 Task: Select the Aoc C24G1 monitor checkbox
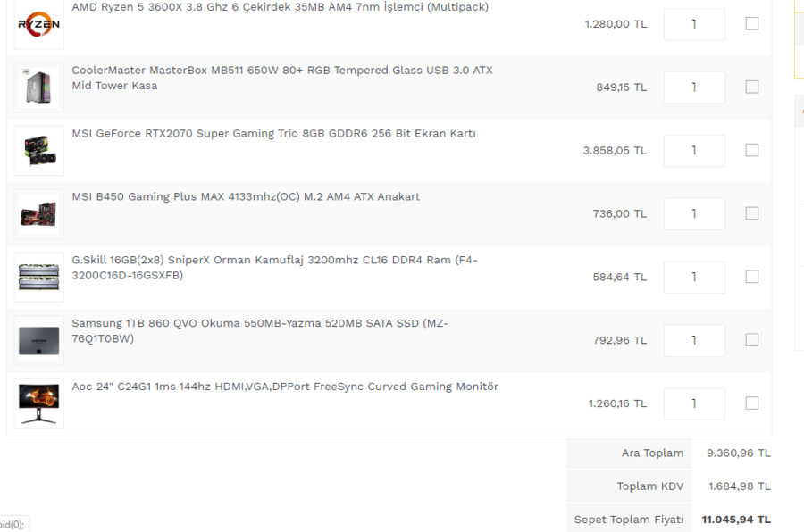point(751,403)
